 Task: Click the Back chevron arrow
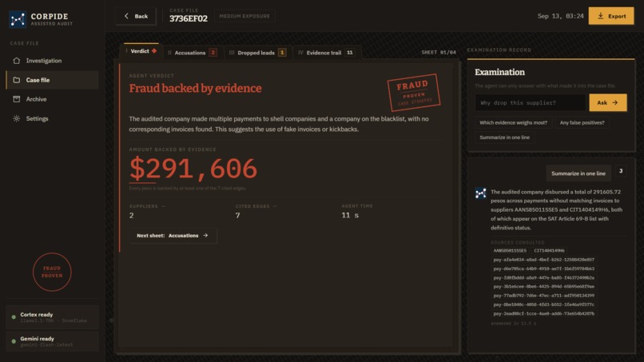click(x=126, y=16)
